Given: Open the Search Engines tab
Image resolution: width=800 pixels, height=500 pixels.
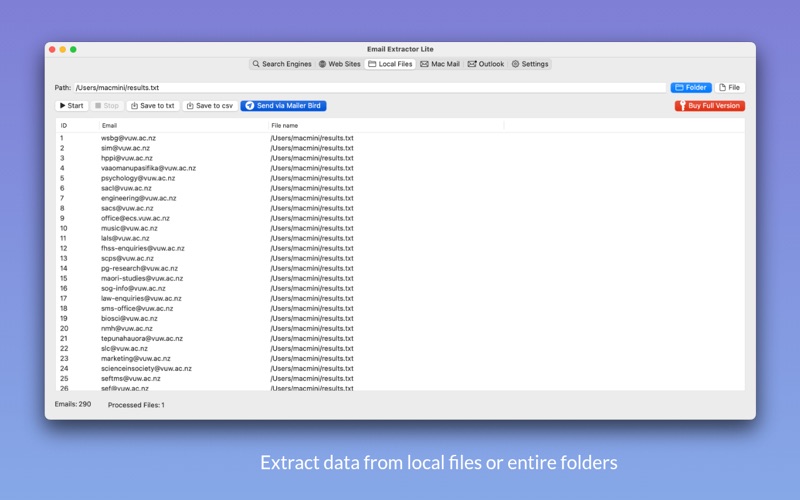Looking at the screenshot, I should pyautogui.click(x=282, y=64).
